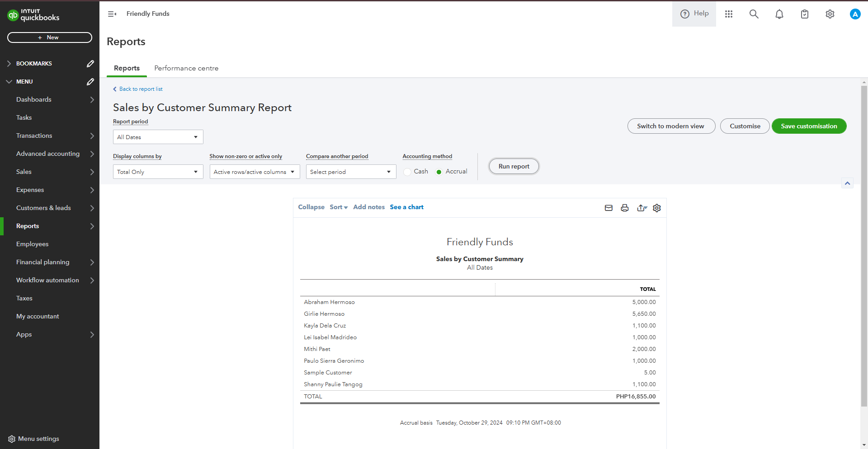Viewport: 868px width, 449px height.
Task: Collapse the left navigation menu
Action: 112,14
